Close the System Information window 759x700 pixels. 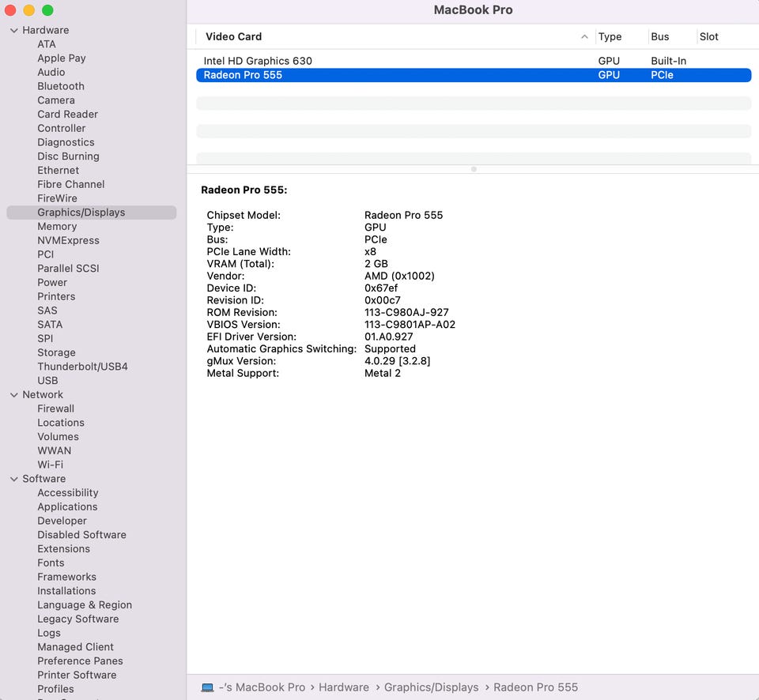[10, 10]
